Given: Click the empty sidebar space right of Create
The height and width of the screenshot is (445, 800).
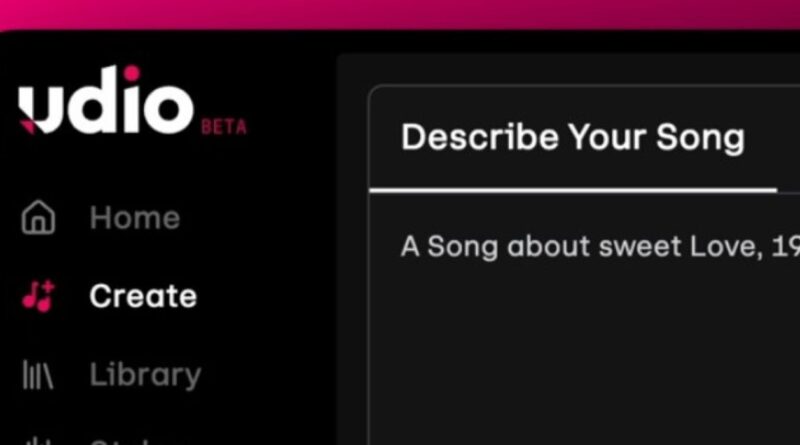Looking at the screenshot, I should tap(270, 296).
